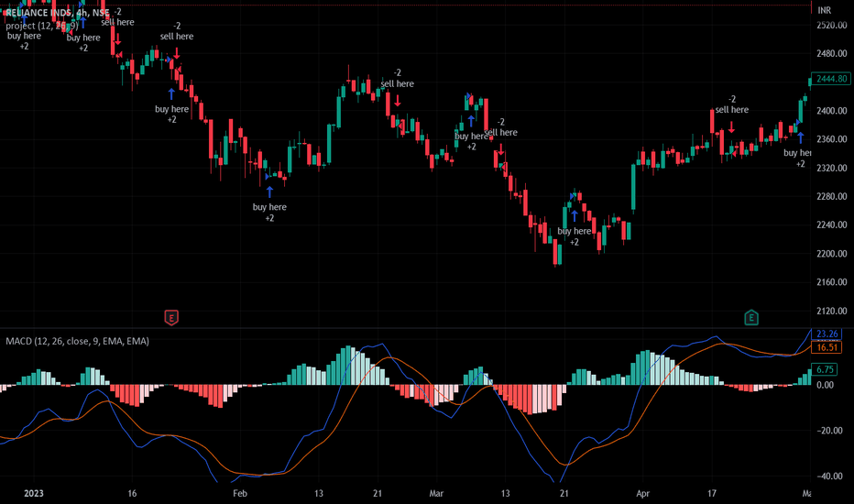The height and width of the screenshot is (504, 854).
Task: Click the 2280.00 price axis label
Action: pyautogui.click(x=832, y=196)
